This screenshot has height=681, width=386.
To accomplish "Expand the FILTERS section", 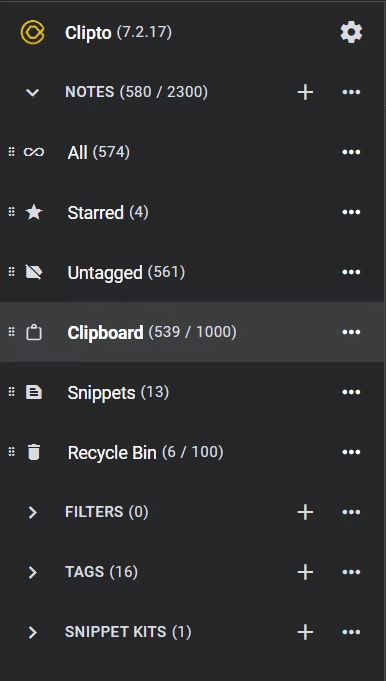I will (x=33, y=512).
